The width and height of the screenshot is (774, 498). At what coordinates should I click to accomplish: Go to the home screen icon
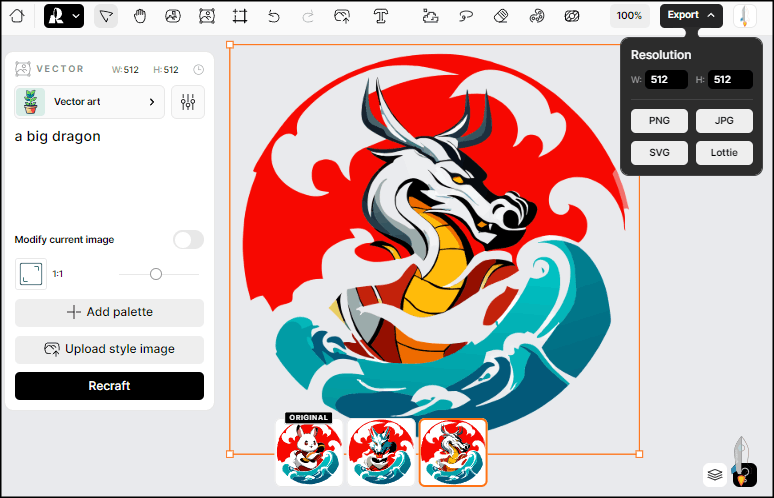pos(17,16)
